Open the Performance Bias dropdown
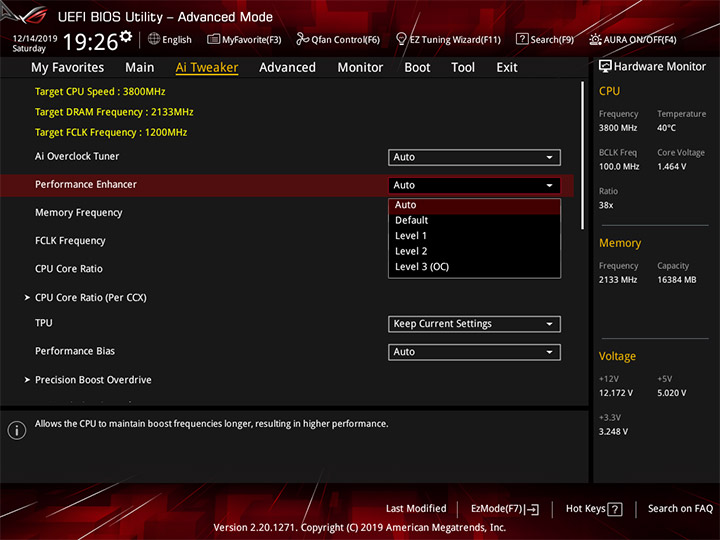Screen dimensions: 720x540 point(474,352)
